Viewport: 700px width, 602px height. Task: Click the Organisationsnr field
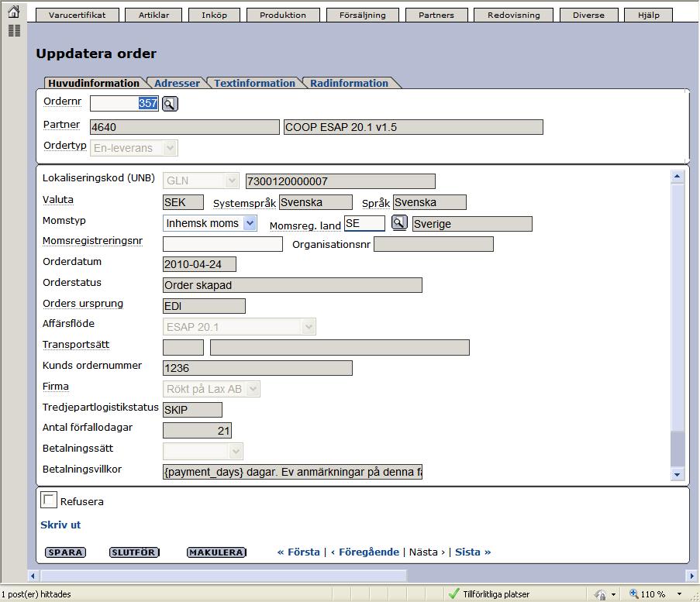tap(433, 244)
